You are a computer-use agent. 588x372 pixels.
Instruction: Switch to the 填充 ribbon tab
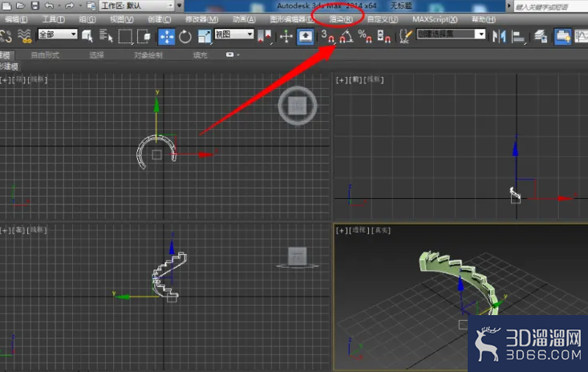click(200, 55)
